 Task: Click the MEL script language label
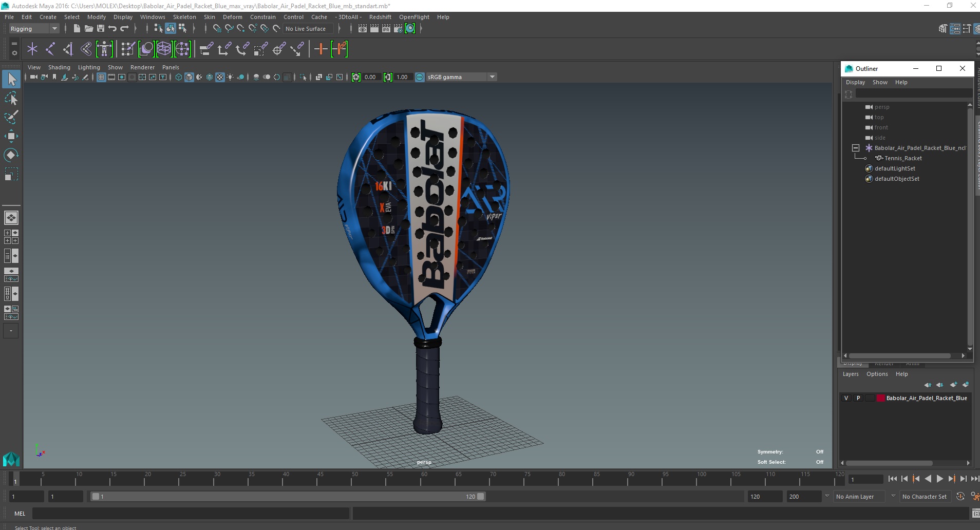pos(20,514)
